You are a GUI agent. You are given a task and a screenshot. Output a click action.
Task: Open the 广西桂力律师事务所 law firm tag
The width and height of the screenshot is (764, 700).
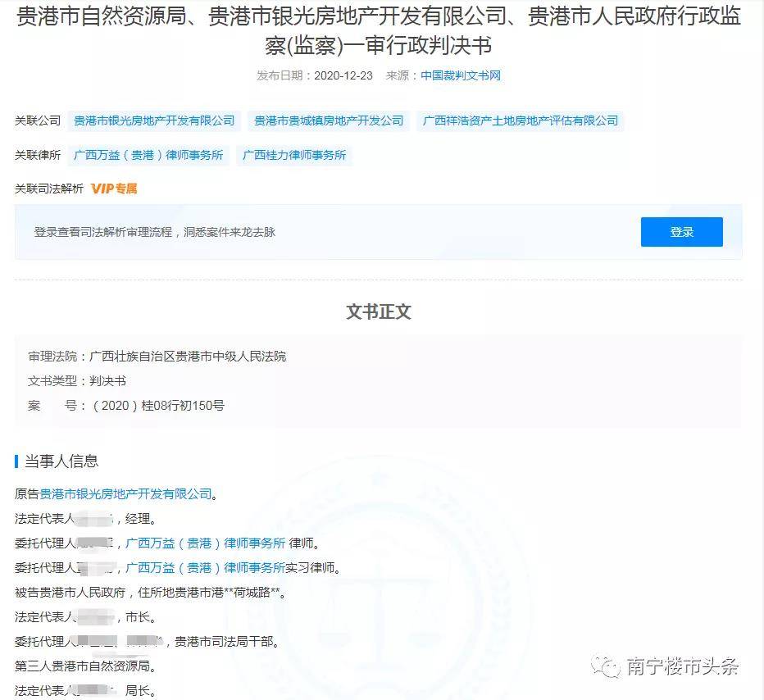[294, 156]
